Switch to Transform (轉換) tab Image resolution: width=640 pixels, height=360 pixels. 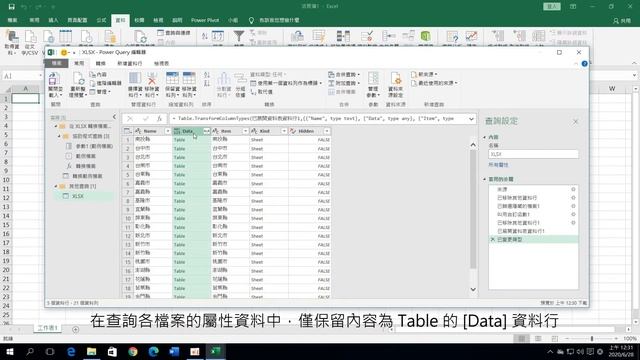pos(100,63)
